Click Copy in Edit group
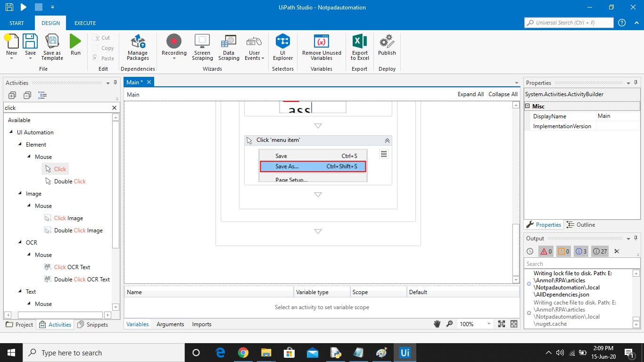Screen dimensions: 644x362 [x=103, y=48]
